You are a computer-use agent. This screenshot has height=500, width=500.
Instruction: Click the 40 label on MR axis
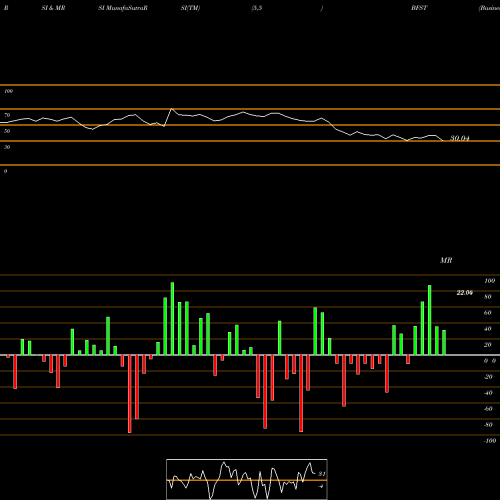tap(488, 329)
